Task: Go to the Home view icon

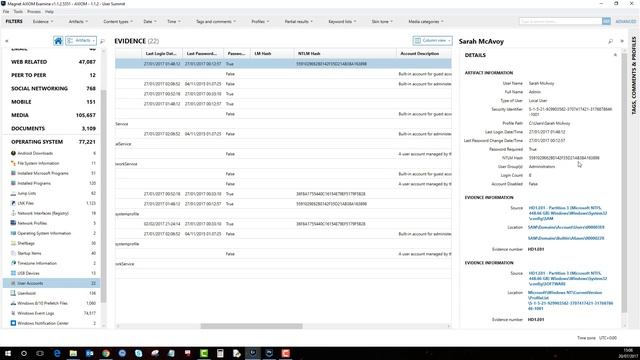Action: [x=58, y=41]
